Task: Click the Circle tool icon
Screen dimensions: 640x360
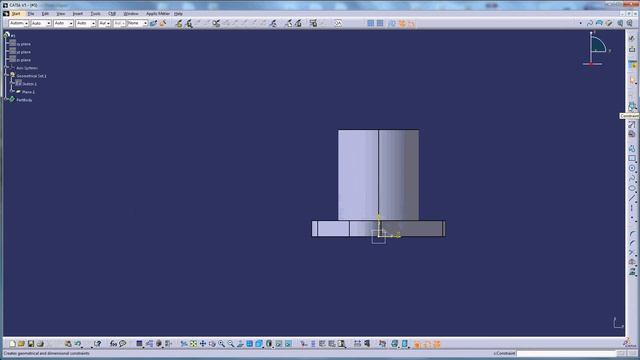Action: pos(632,168)
